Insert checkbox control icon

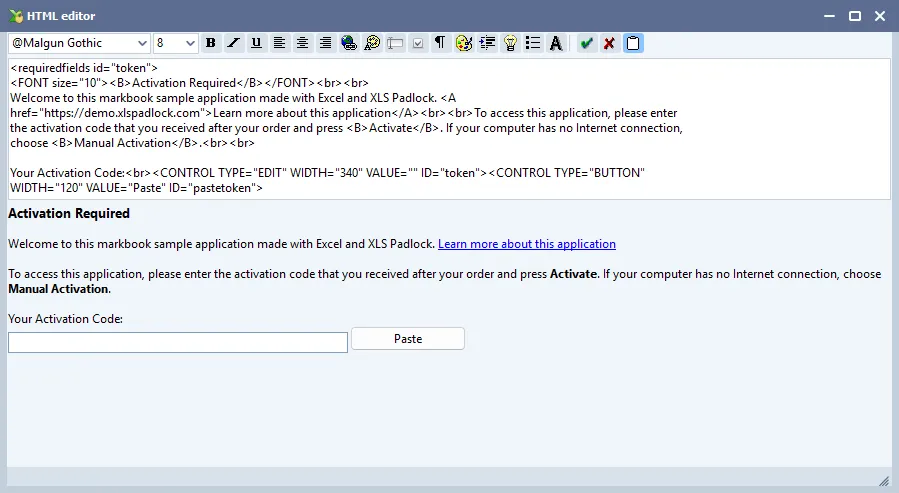[x=418, y=43]
